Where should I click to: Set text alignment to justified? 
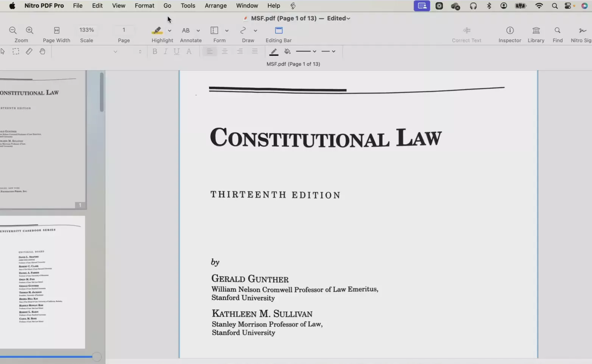tap(255, 51)
